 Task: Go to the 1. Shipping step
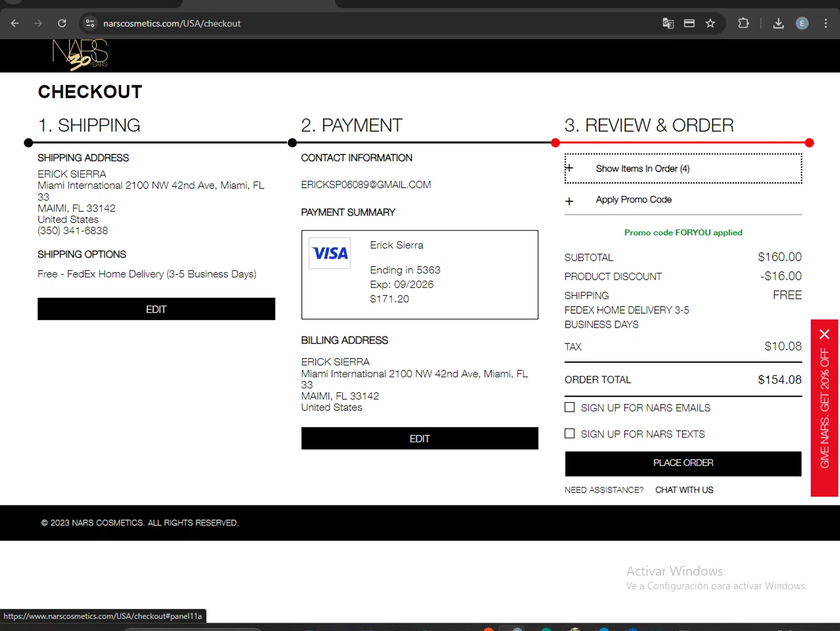tap(89, 126)
